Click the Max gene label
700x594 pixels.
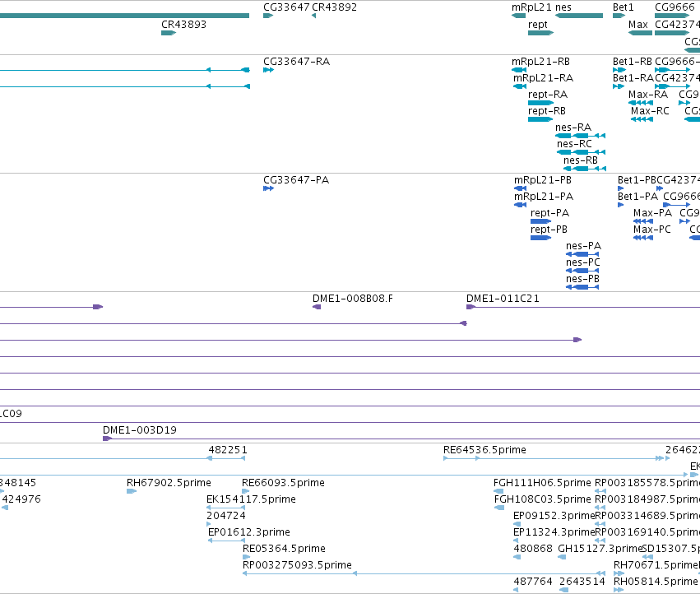tap(638, 25)
